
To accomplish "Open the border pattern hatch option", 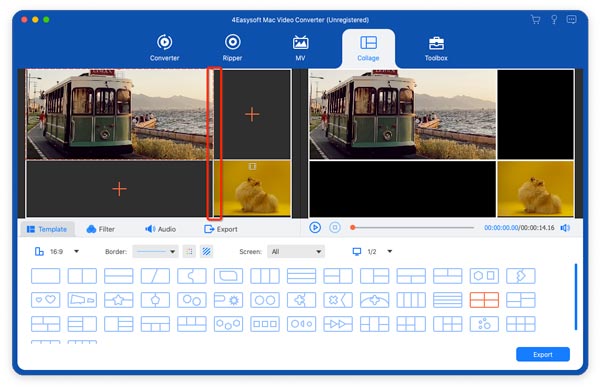I will [206, 251].
